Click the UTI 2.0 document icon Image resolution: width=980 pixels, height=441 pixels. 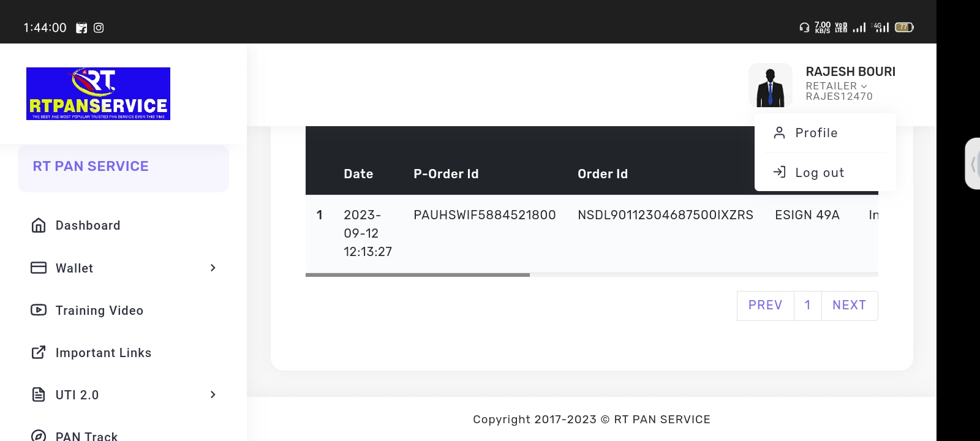[39, 394]
